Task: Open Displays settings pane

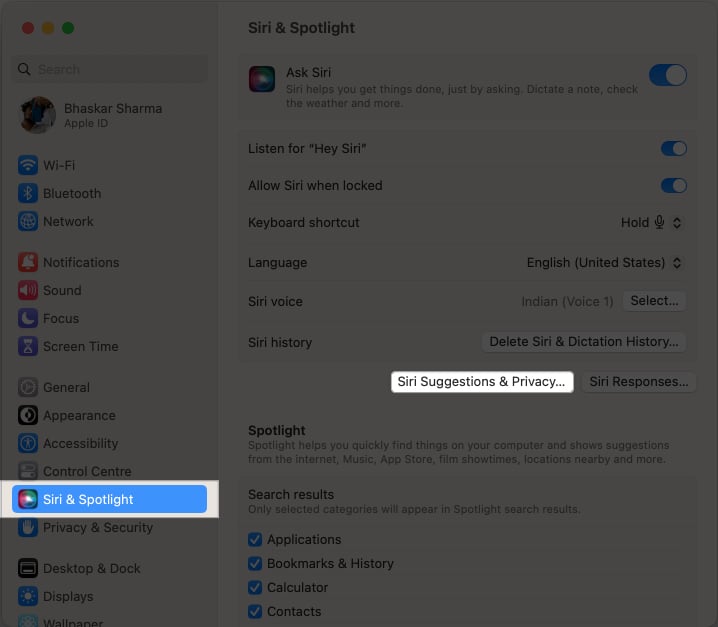Action: tap(109, 596)
